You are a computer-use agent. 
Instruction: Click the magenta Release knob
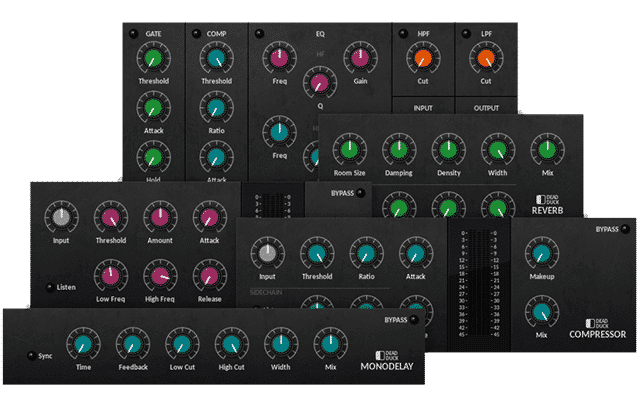pos(209,276)
